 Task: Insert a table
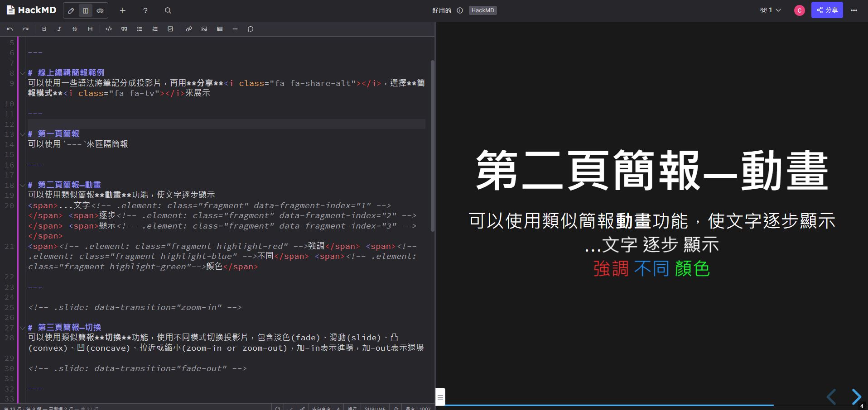click(x=220, y=29)
